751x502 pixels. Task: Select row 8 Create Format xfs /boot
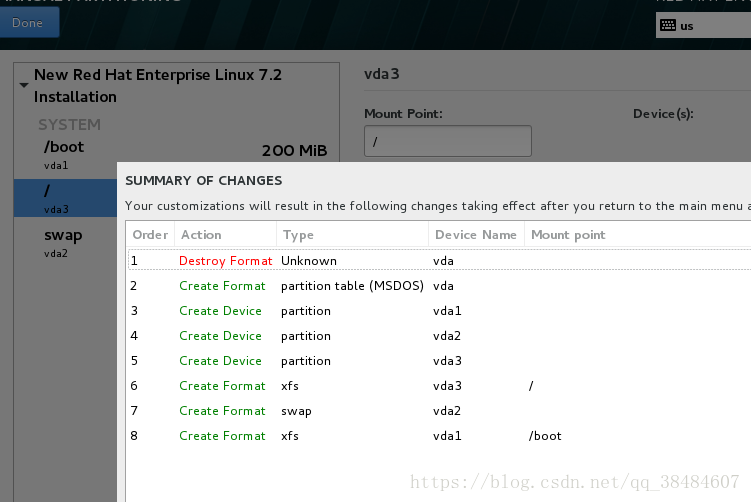[439, 435]
